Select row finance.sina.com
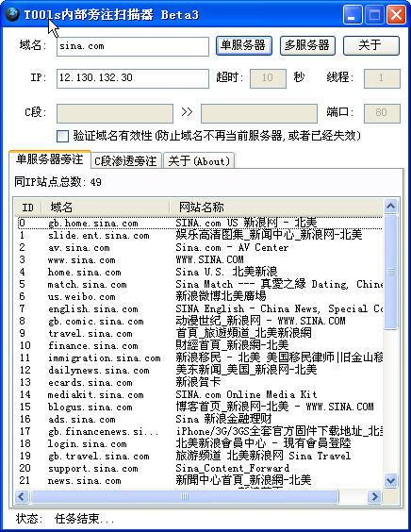Image resolution: width=411 pixels, height=532 pixels. click(200, 345)
